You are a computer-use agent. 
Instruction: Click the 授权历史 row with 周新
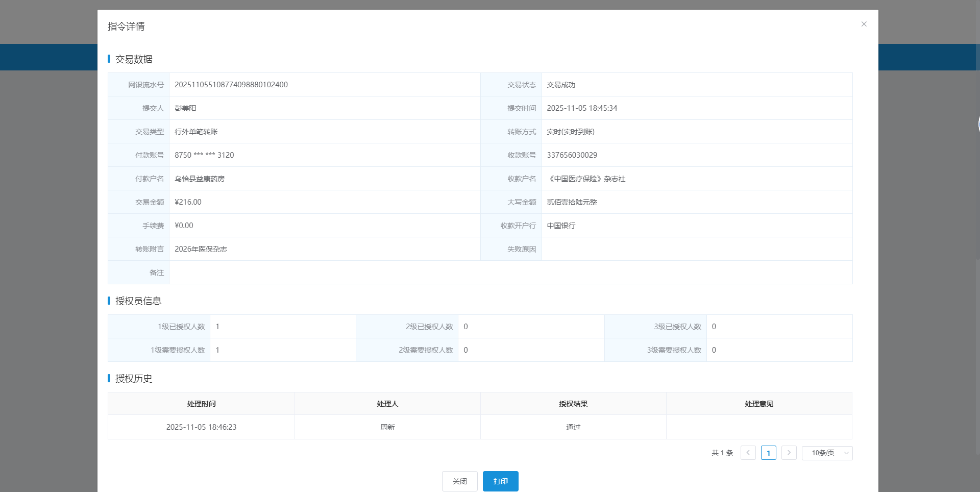point(387,427)
